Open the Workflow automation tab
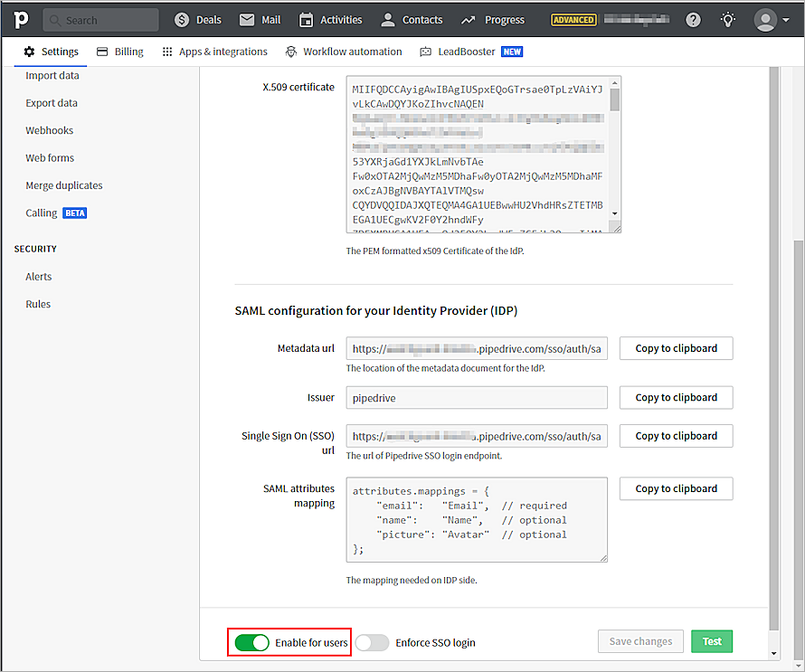Image resolution: width=805 pixels, height=672 pixels. click(344, 52)
